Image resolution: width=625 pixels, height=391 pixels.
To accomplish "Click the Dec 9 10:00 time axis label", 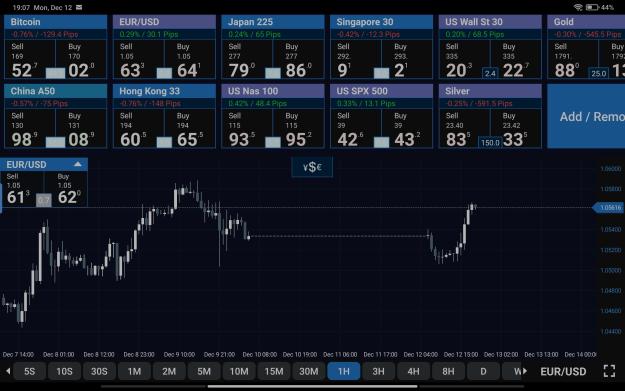I will (179, 354).
